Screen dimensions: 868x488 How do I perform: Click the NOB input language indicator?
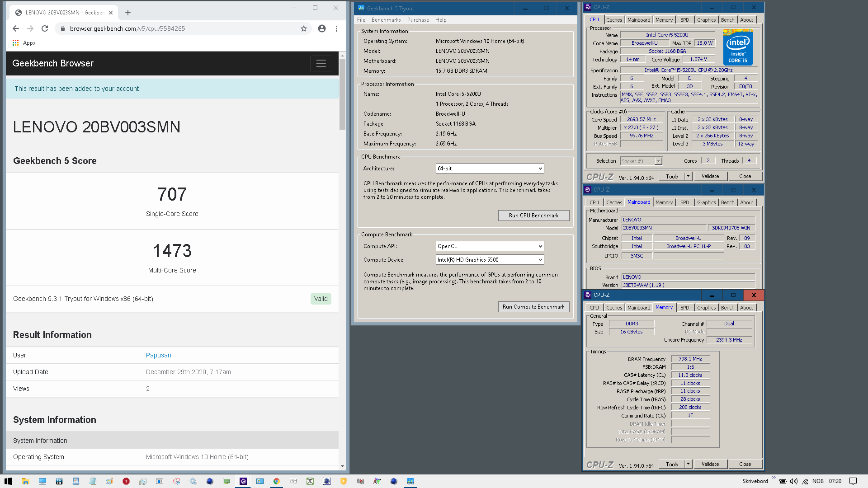(818, 481)
